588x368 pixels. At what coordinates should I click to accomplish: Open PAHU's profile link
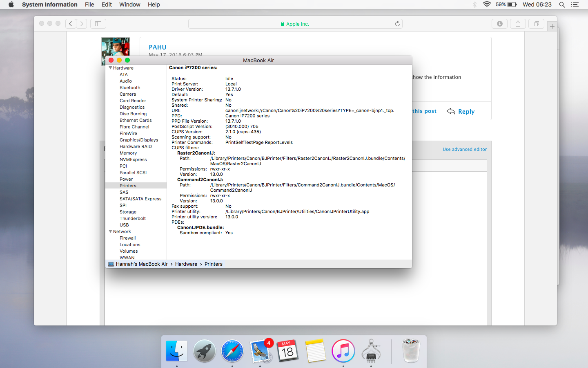(157, 47)
